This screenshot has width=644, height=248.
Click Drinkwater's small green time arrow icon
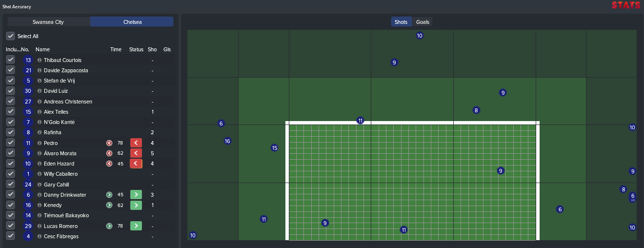109,195
